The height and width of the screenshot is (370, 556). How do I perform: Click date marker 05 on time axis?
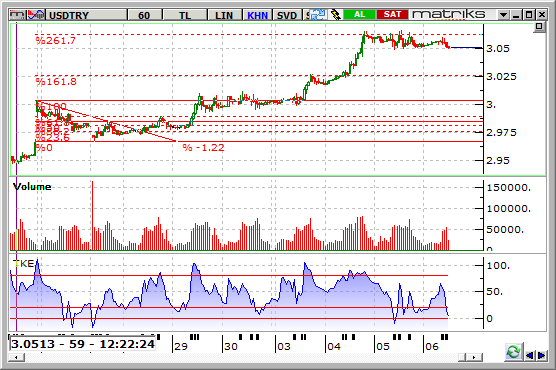pyautogui.click(x=383, y=347)
